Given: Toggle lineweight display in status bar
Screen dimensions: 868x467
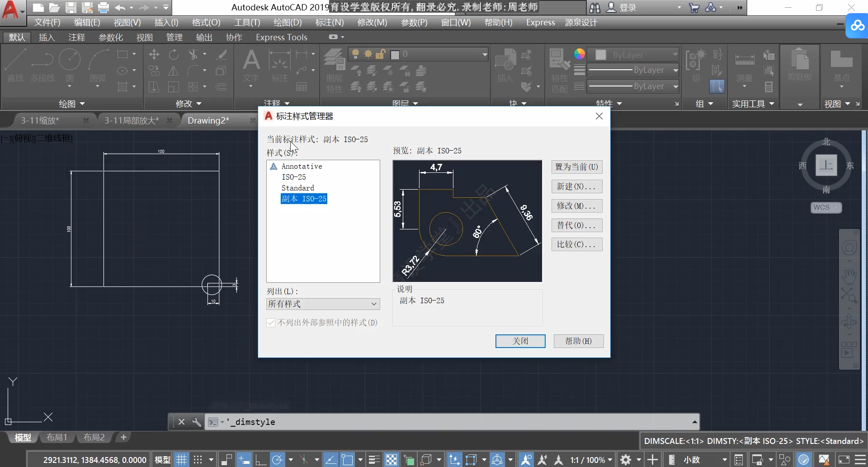Looking at the screenshot, I should pos(374,460).
